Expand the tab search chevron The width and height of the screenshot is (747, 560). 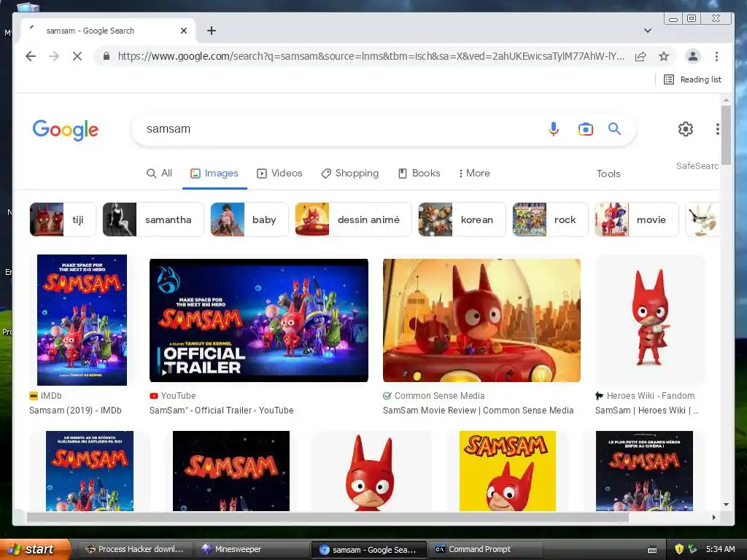coord(648,31)
